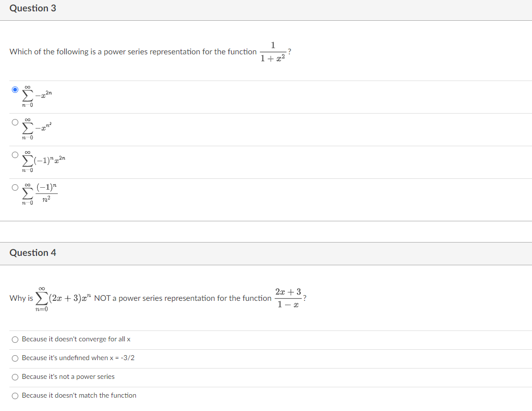Click the fraction 1/(1+x^2) in Question 3
This screenshot has height=411, width=532.
tap(273, 51)
